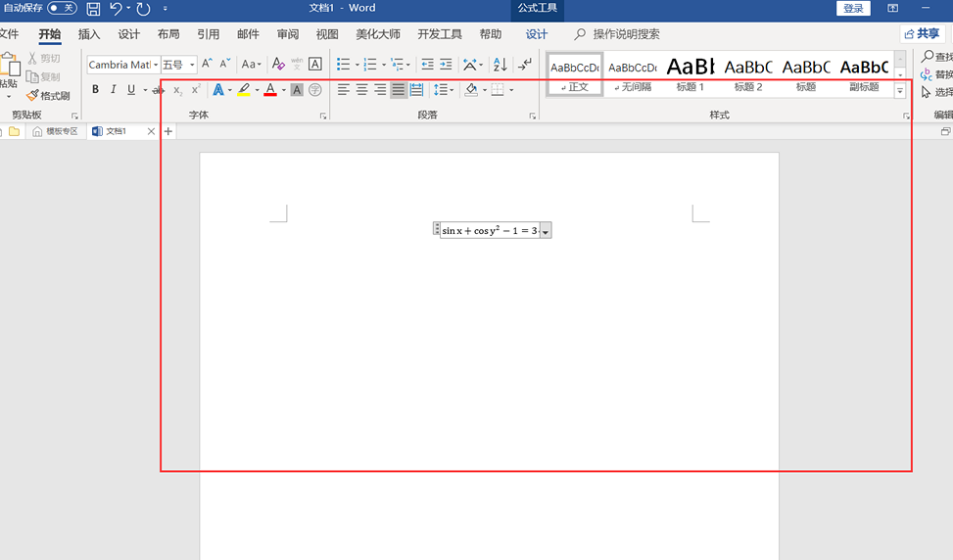Image resolution: width=953 pixels, height=560 pixels.
Task: Toggle show paragraph marks icon
Action: point(525,64)
